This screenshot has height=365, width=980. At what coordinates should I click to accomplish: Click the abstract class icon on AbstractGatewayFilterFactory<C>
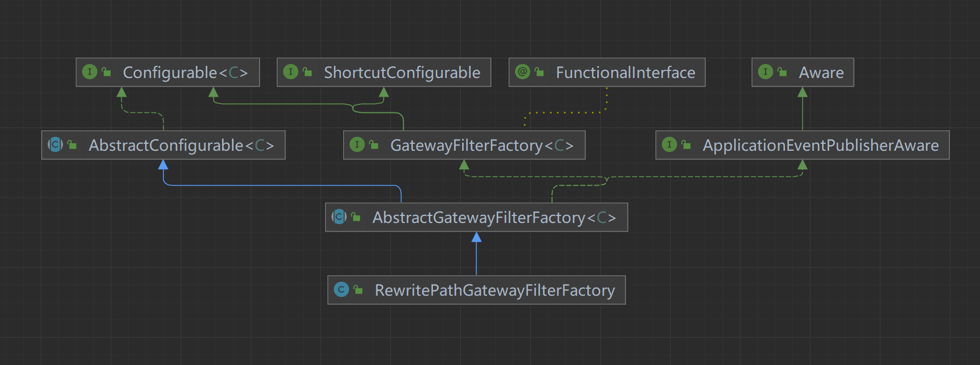[x=339, y=217]
